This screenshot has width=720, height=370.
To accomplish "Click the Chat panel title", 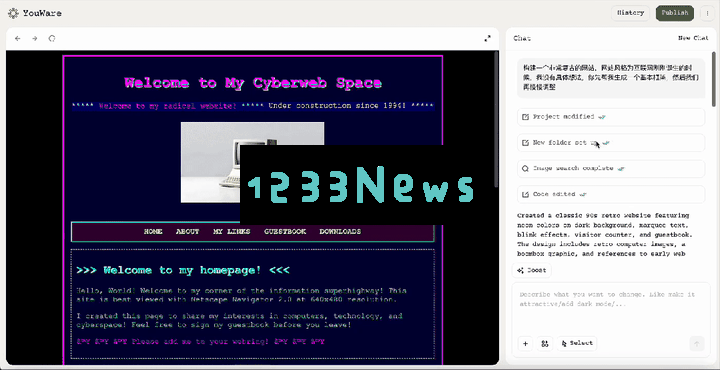I will [522, 39].
